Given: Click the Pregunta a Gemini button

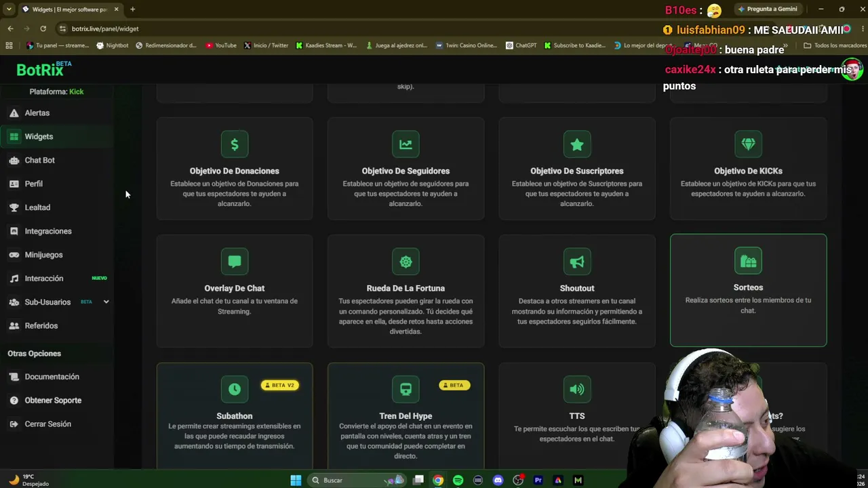Looking at the screenshot, I should tap(768, 9).
